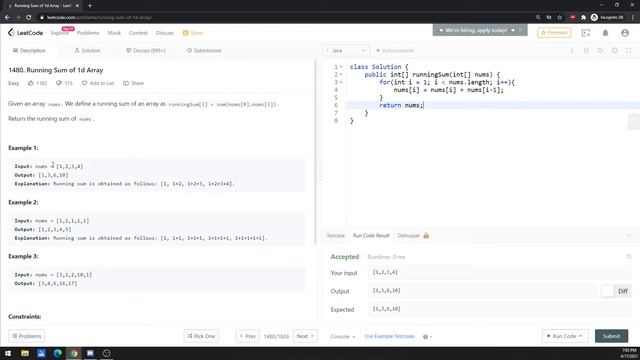Click Use Example Testcases link
This screenshot has width=640, height=360.
pyautogui.click(x=389, y=336)
